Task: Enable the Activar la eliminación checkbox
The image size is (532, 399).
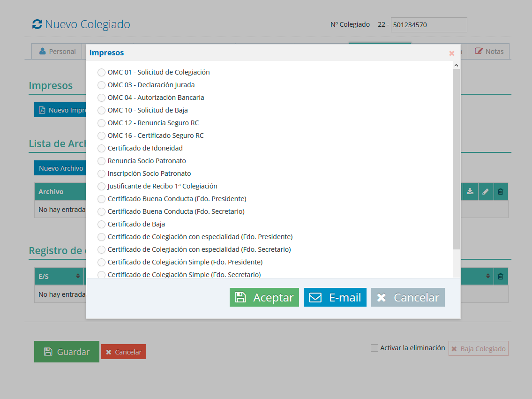Action: click(374, 348)
